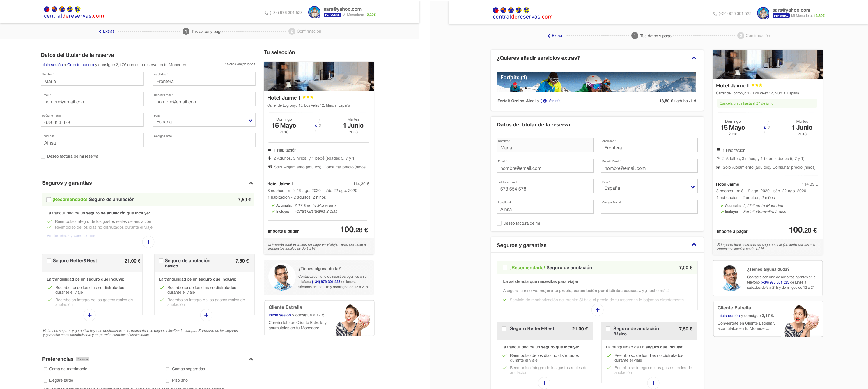Select Seguro de anulación Básico checkbox, left page

pos(161,261)
